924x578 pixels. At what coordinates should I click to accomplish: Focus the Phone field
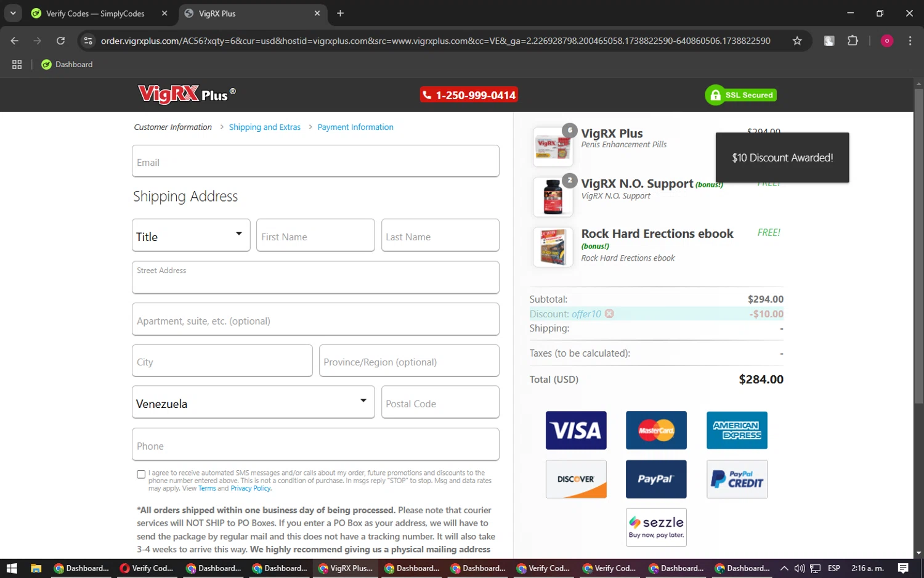click(315, 444)
